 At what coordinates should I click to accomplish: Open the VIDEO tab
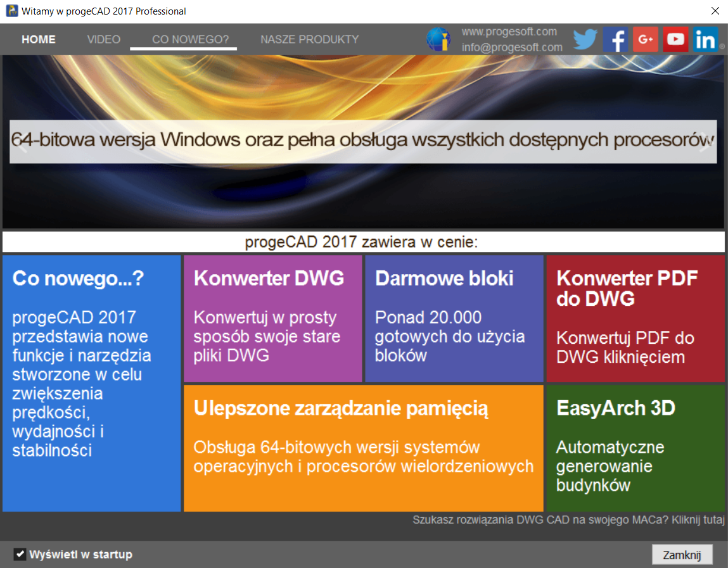point(103,39)
